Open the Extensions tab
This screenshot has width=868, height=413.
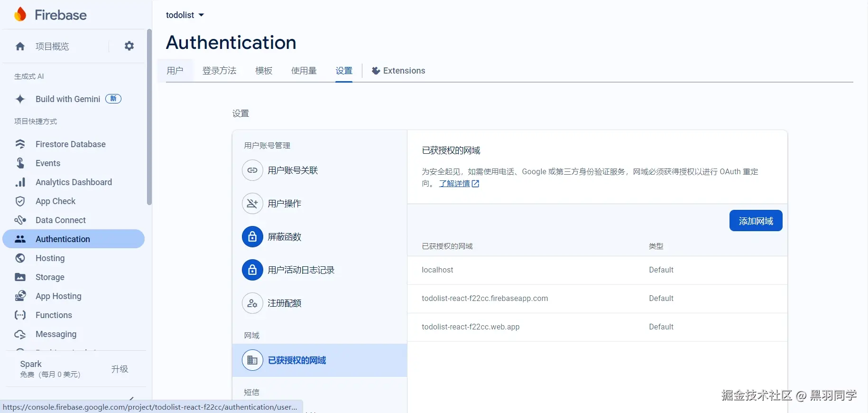398,71
